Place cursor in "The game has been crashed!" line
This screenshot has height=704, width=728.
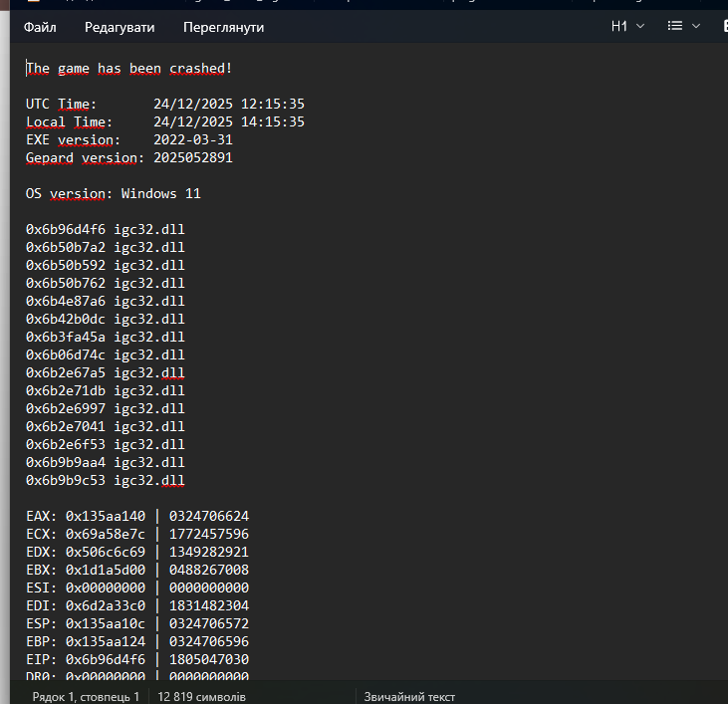click(129, 69)
